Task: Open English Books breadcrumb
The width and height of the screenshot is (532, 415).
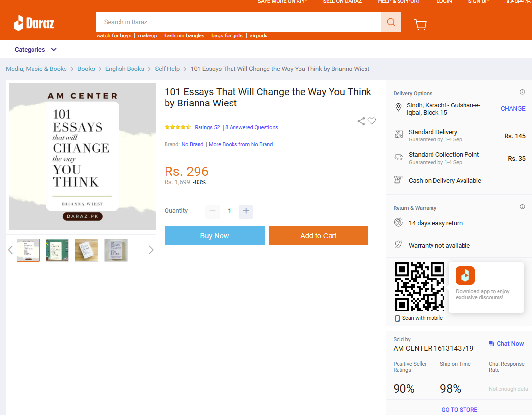Action: click(125, 69)
